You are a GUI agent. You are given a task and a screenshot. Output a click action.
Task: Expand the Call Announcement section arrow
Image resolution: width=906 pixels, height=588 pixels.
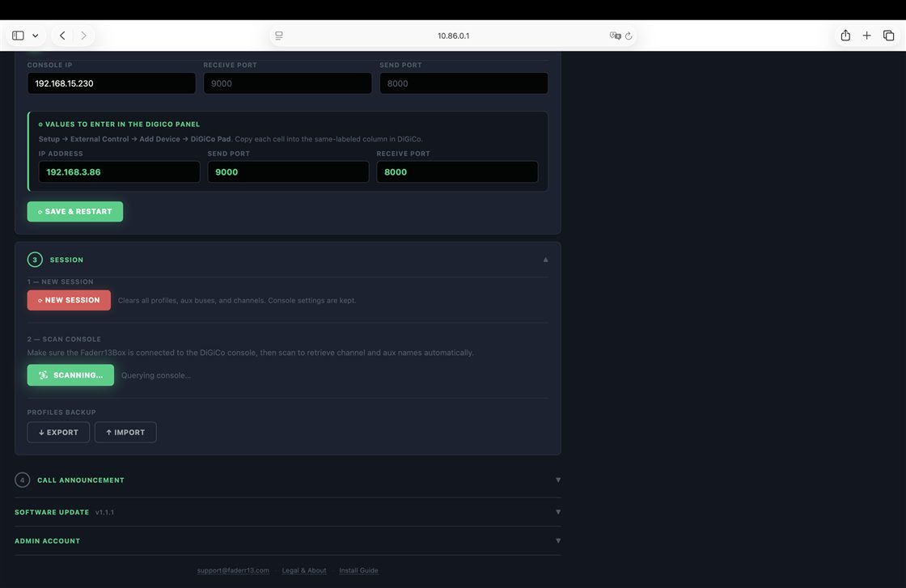(558, 480)
